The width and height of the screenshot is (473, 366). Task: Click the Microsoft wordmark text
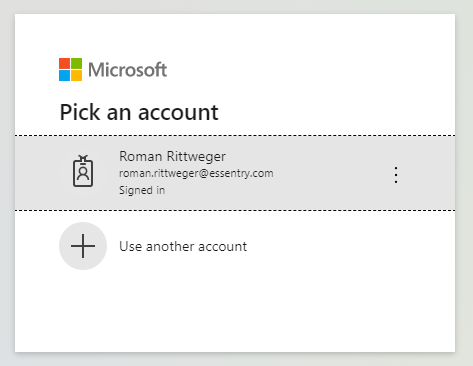pos(127,70)
